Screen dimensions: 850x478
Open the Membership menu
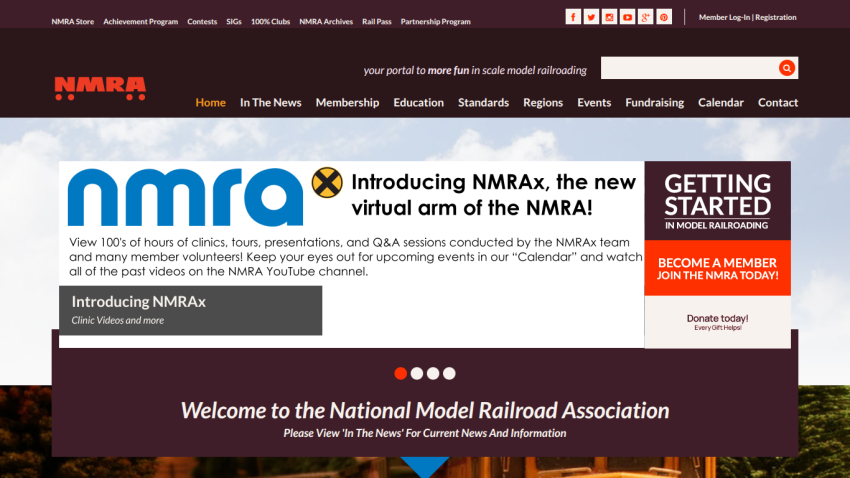347,102
